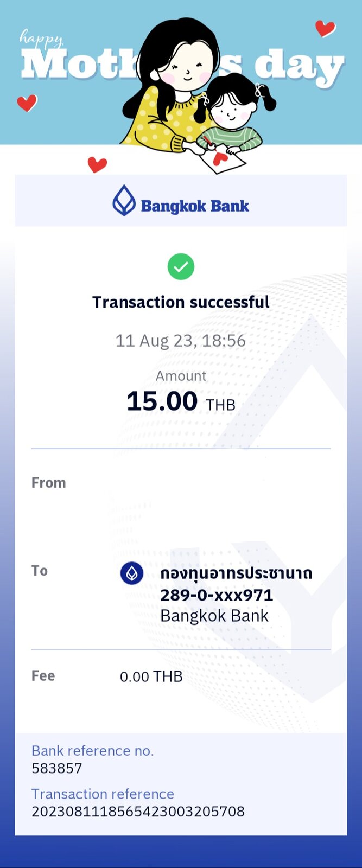362x868 pixels.
Task: Click the Bangkok Bank logo icon in header
Action: tap(124, 200)
